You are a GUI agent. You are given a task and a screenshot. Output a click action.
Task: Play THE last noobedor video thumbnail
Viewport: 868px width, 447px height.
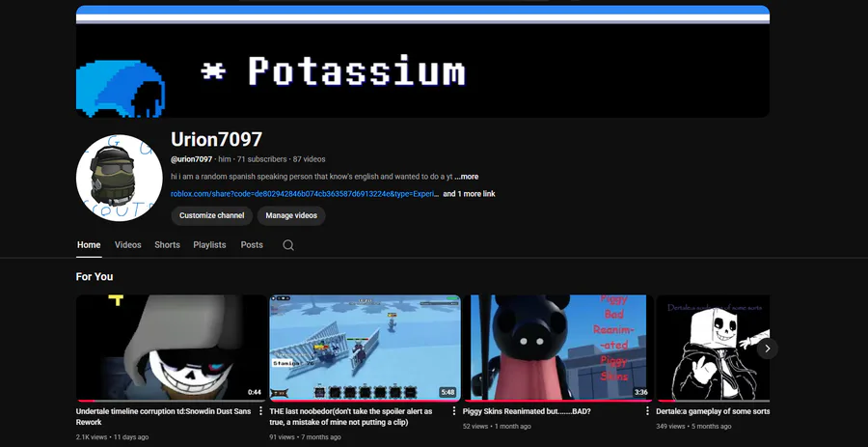tap(365, 348)
